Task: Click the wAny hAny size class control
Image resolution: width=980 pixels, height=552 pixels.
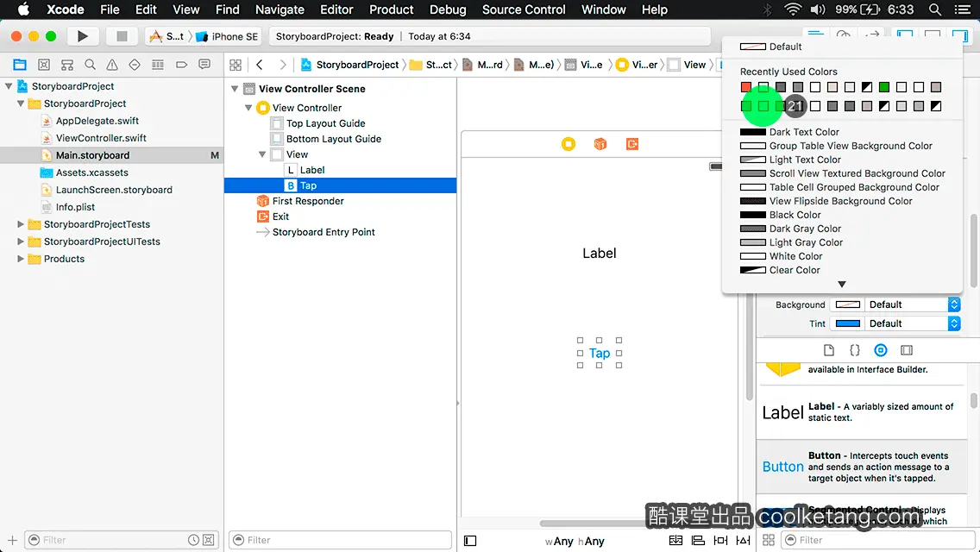Action: tap(575, 542)
